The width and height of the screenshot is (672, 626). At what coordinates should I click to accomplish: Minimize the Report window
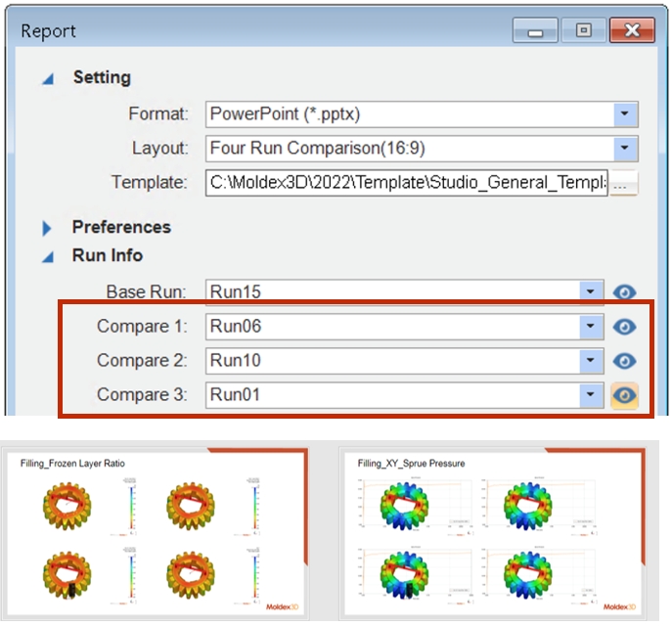pyautogui.click(x=535, y=30)
